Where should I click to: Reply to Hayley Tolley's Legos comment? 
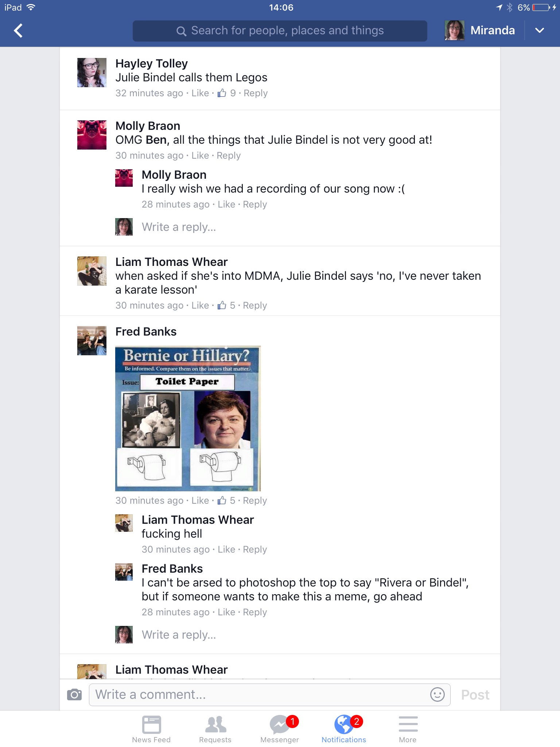256,93
